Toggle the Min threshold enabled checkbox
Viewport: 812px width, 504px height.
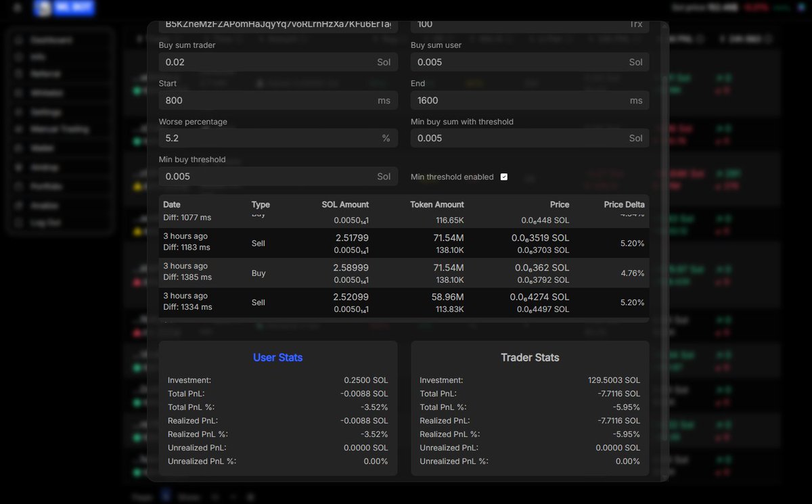coord(504,177)
